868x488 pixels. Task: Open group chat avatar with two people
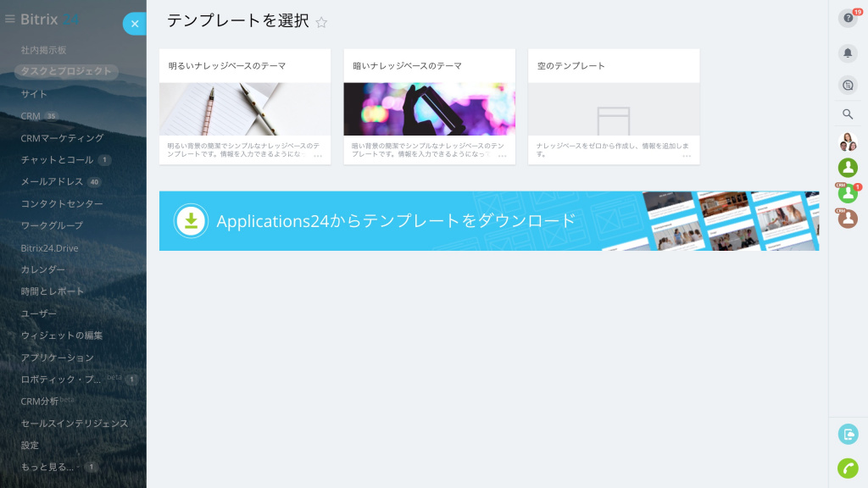pos(848,142)
